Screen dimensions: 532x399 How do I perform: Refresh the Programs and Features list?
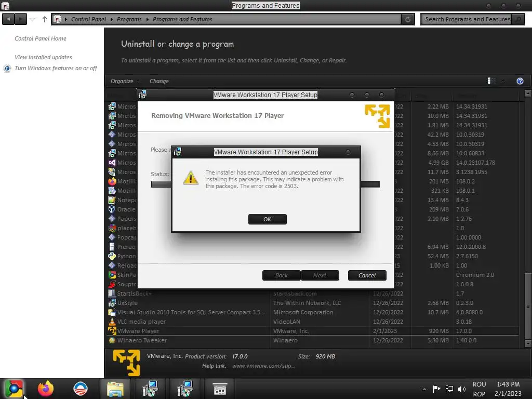(x=408, y=19)
